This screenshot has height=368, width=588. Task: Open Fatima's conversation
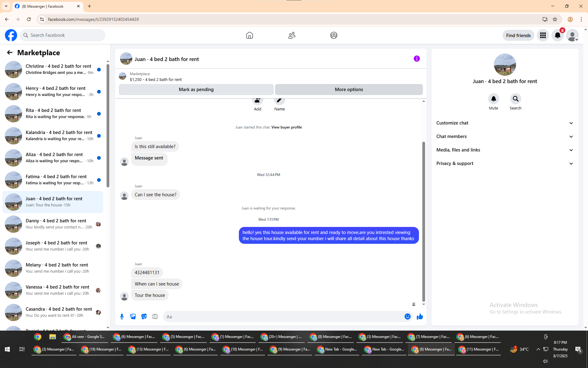tap(53, 180)
